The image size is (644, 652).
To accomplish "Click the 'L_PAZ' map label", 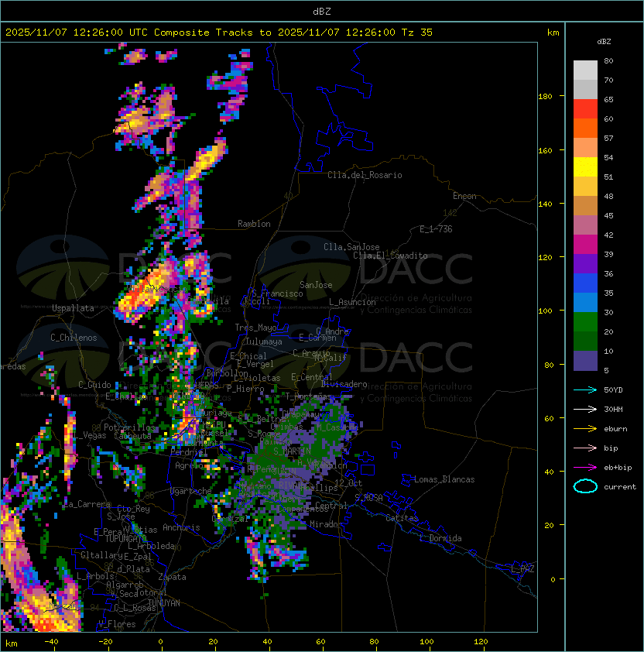I will point(522,569).
